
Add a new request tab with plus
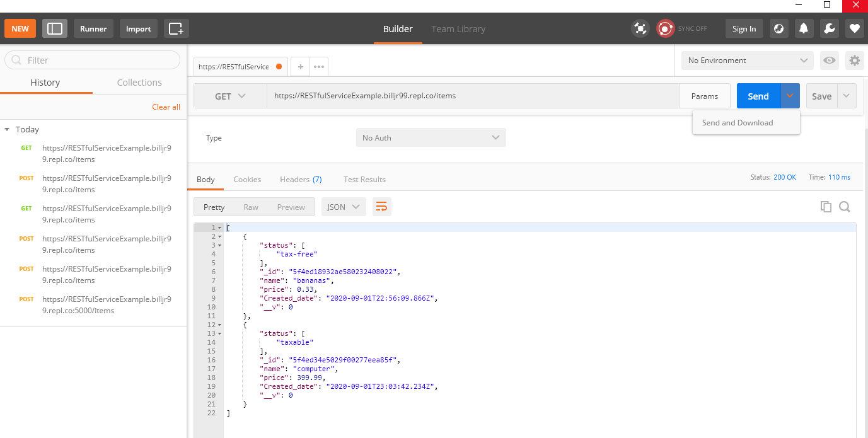[301, 66]
